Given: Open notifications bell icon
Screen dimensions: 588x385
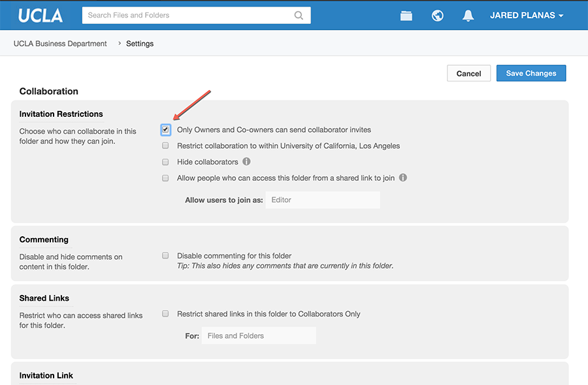Looking at the screenshot, I should [x=468, y=16].
